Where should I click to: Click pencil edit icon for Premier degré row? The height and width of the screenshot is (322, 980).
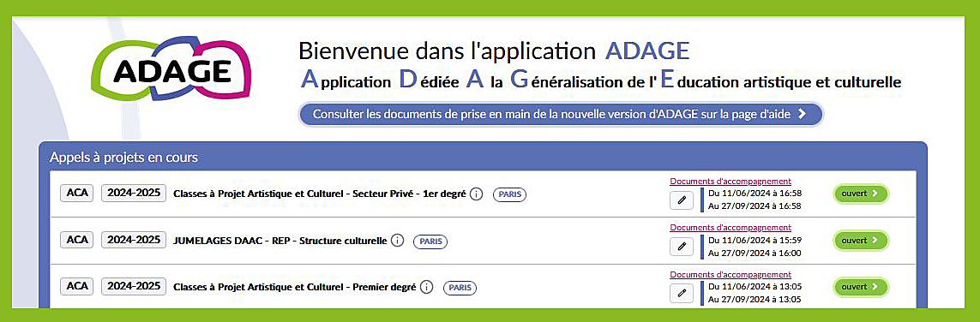682,293
